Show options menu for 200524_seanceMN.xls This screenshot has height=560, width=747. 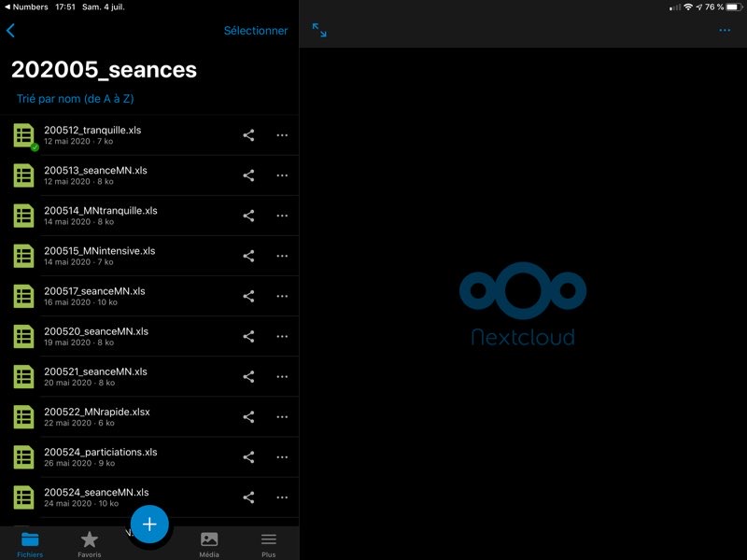tap(282, 497)
